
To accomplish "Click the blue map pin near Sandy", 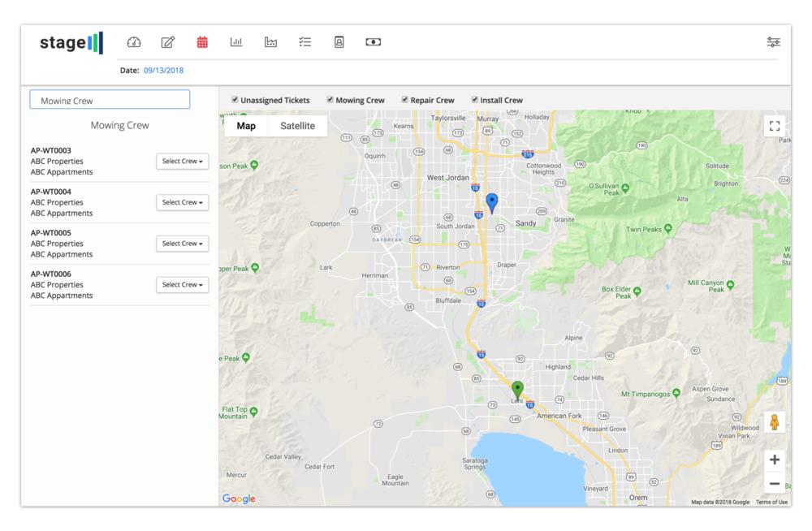I will pos(492,202).
